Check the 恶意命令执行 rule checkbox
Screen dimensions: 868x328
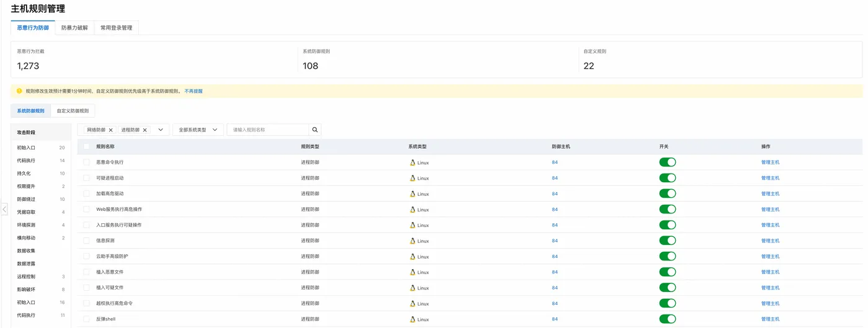click(86, 162)
